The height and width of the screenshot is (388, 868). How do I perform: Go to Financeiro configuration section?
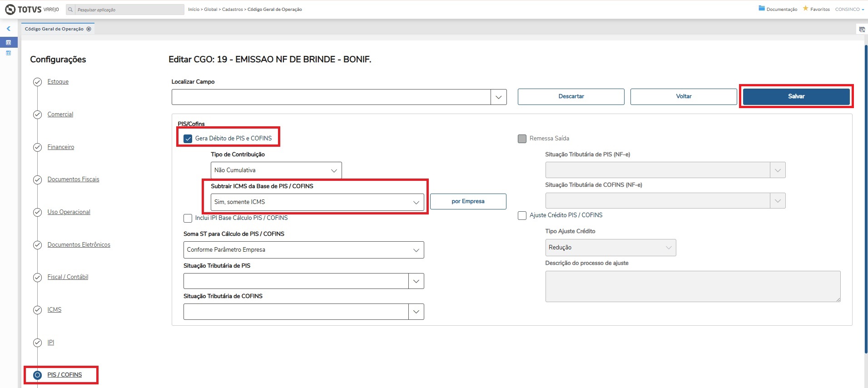coord(61,147)
